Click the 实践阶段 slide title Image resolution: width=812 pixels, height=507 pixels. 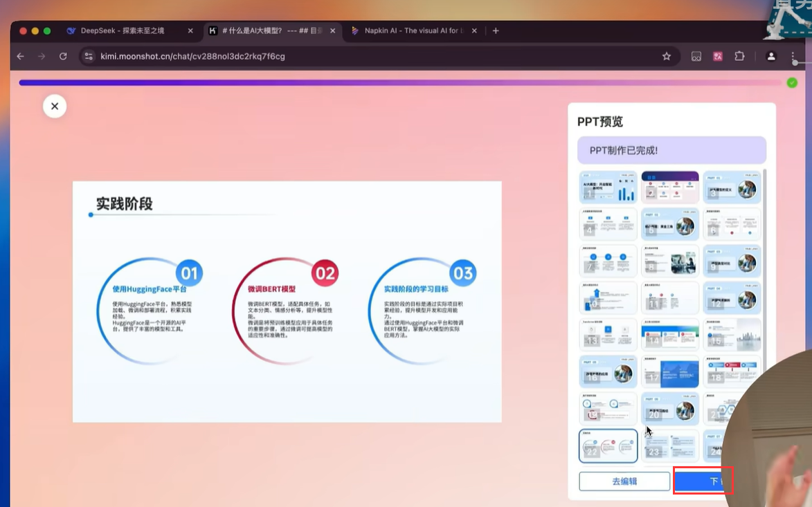pos(125,204)
